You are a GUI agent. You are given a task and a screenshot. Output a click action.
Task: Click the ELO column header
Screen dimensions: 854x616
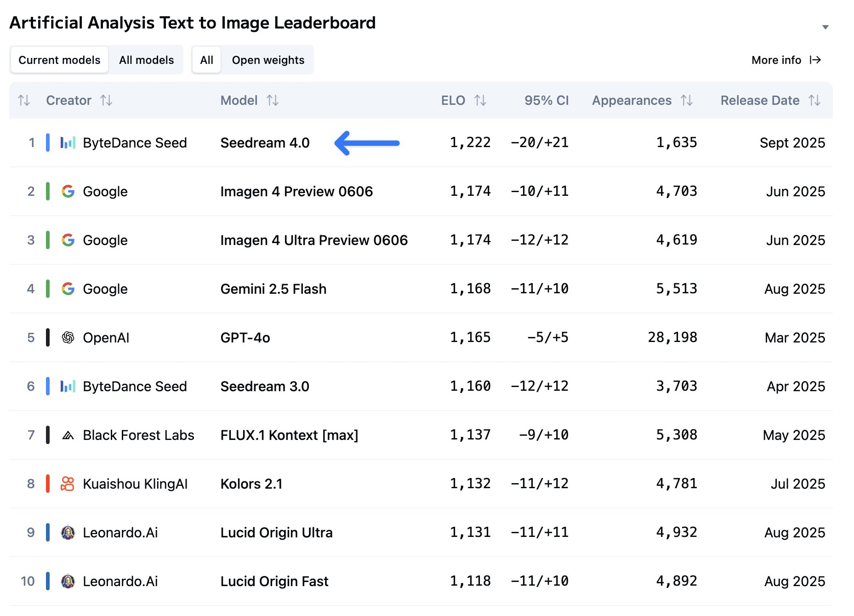(453, 100)
